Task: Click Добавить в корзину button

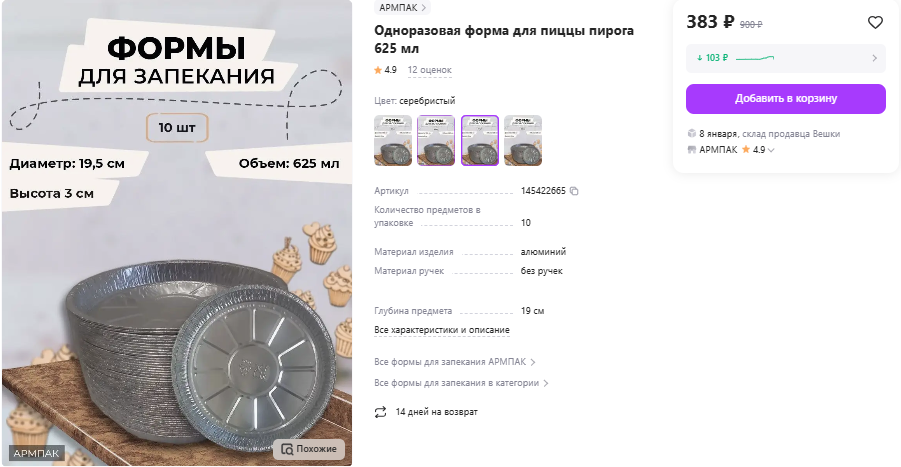Action: click(x=786, y=99)
